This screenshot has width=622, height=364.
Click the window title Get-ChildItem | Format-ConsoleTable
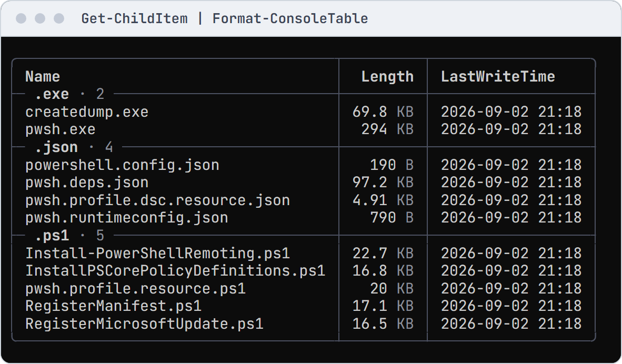tap(225, 18)
